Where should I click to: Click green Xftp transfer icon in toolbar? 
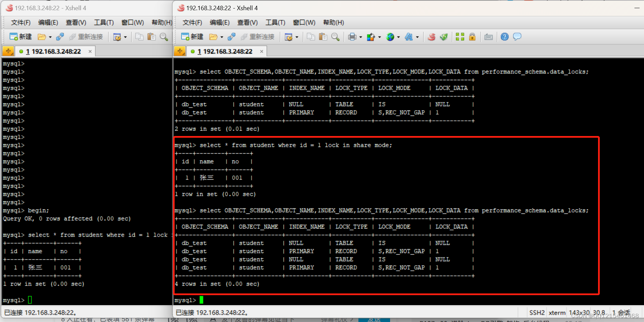[x=444, y=37]
